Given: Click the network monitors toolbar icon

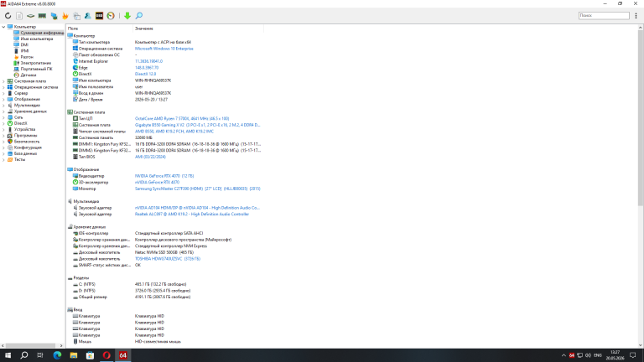Looking at the screenshot, I should 54,16.
